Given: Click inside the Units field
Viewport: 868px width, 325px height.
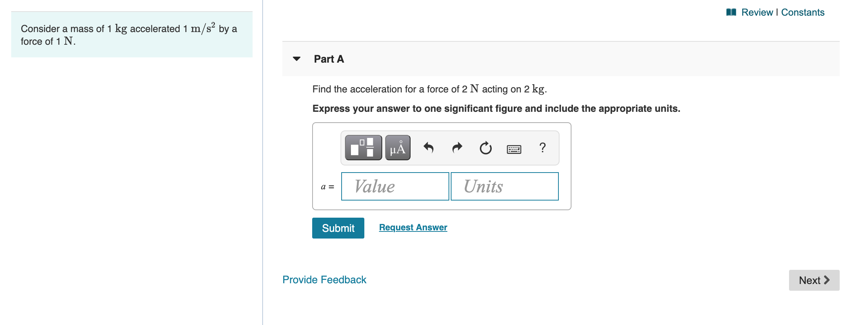Looking at the screenshot, I should (x=504, y=186).
